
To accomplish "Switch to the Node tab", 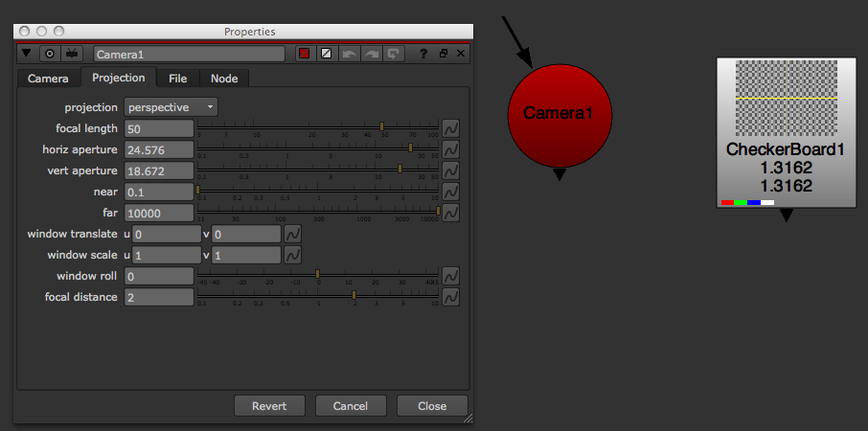I will click(224, 79).
